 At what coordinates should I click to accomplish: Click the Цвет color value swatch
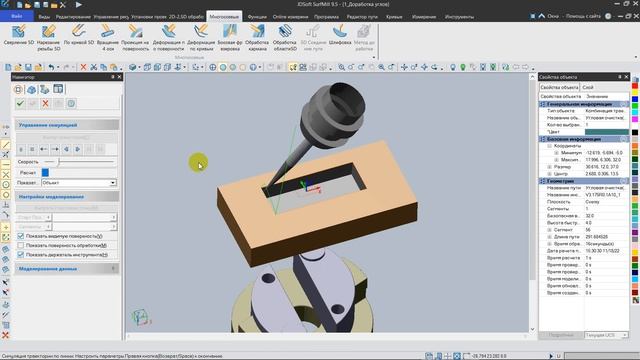click(607, 132)
